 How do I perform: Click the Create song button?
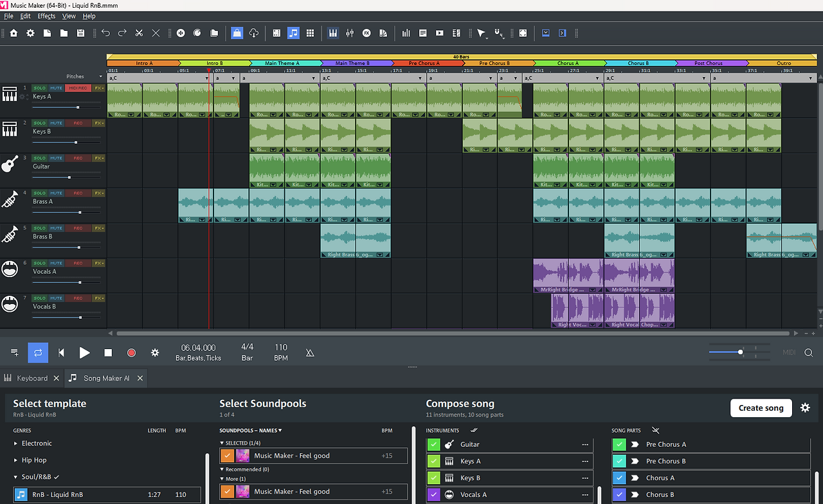(x=761, y=408)
